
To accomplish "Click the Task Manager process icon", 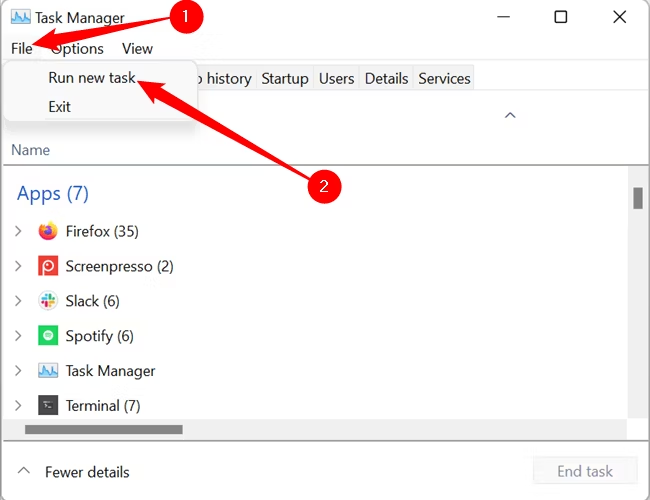I will coord(48,371).
